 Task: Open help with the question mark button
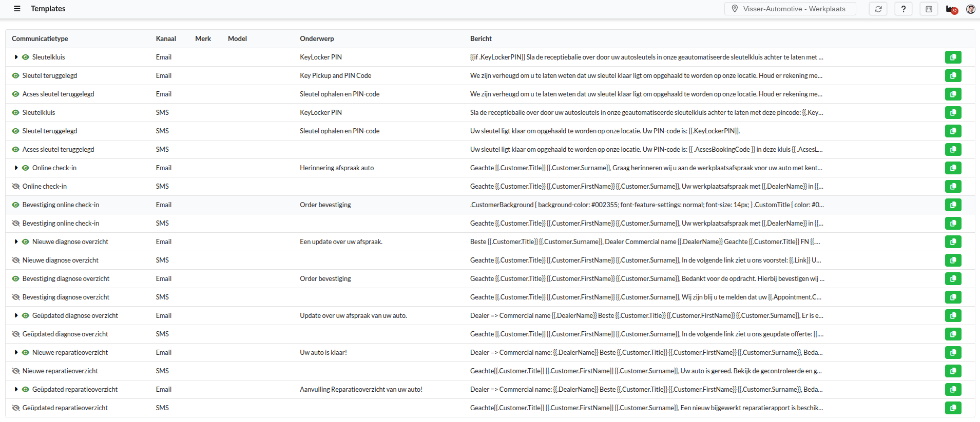(903, 9)
